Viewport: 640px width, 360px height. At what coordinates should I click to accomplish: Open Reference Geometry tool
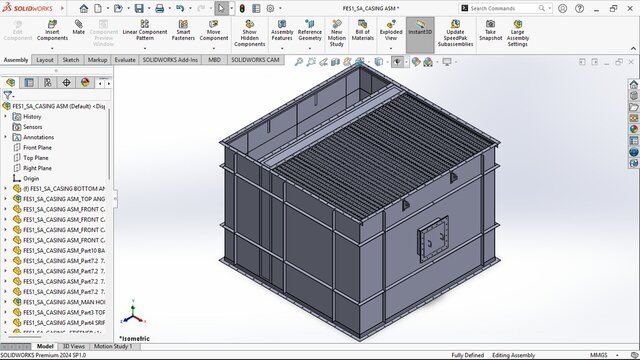(310, 31)
